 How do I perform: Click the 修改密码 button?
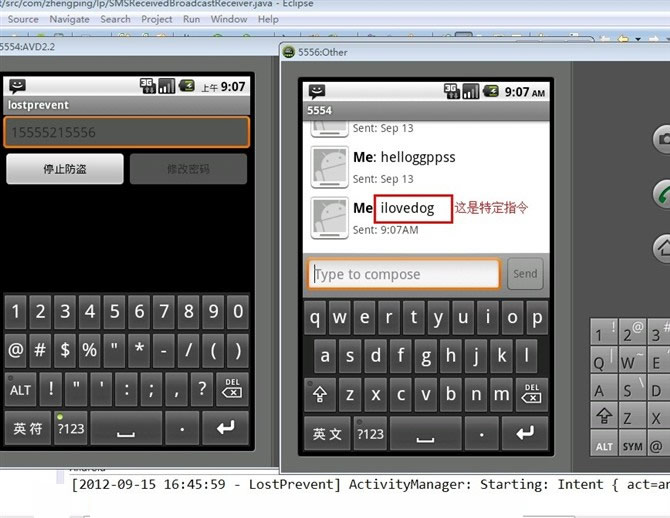[188, 169]
